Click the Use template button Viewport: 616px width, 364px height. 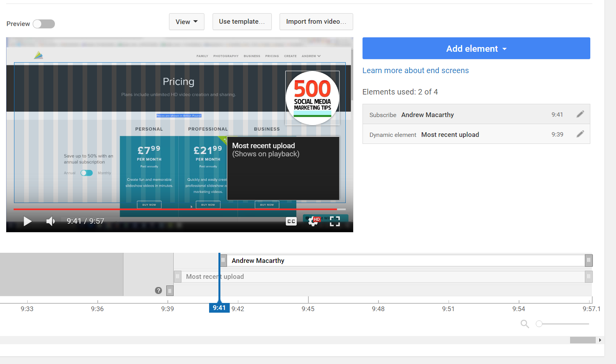click(242, 22)
